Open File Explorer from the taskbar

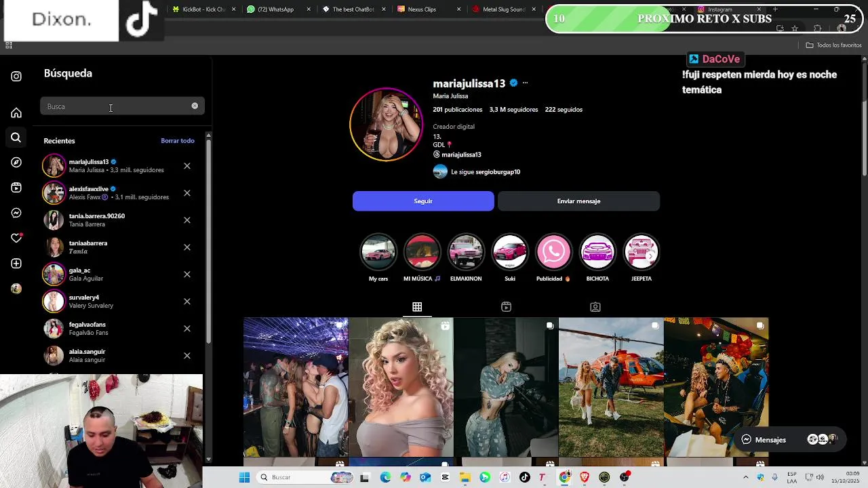[465, 477]
